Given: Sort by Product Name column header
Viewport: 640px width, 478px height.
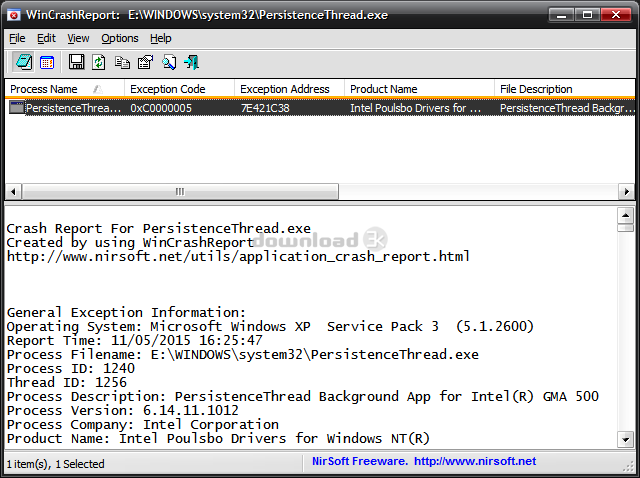Looking at the screenshot, I should 419,89.
